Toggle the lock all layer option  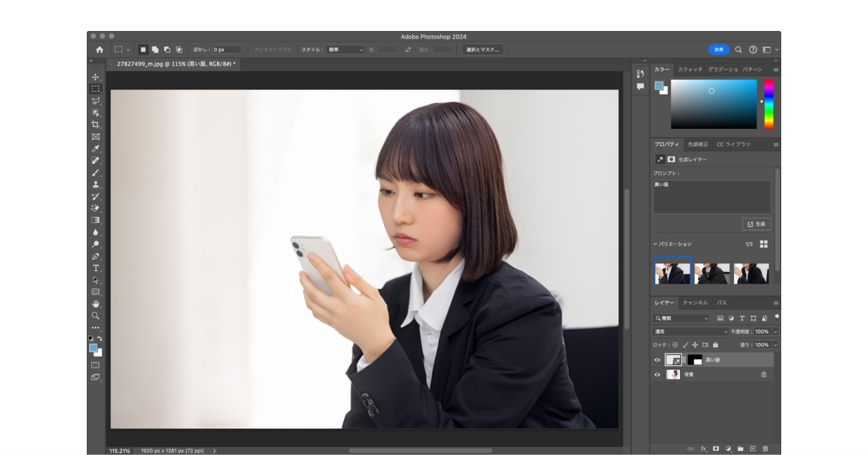tap(715, 345)
